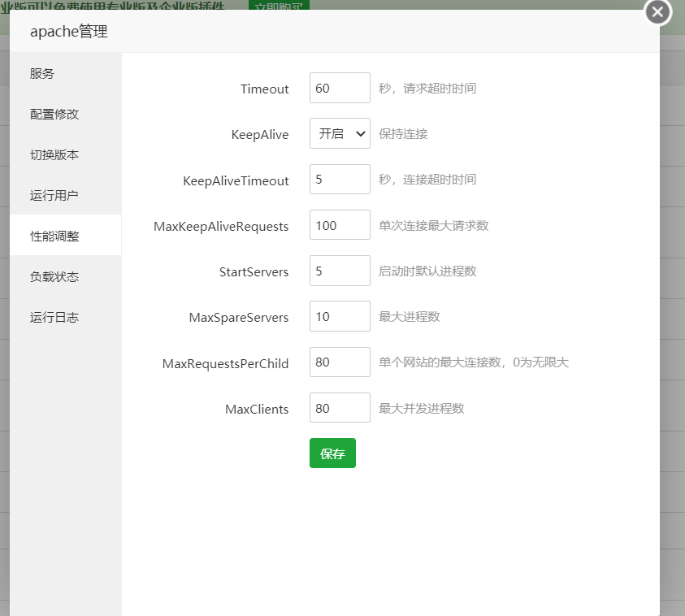Click the hint text 最大进程数

[409, 316]
